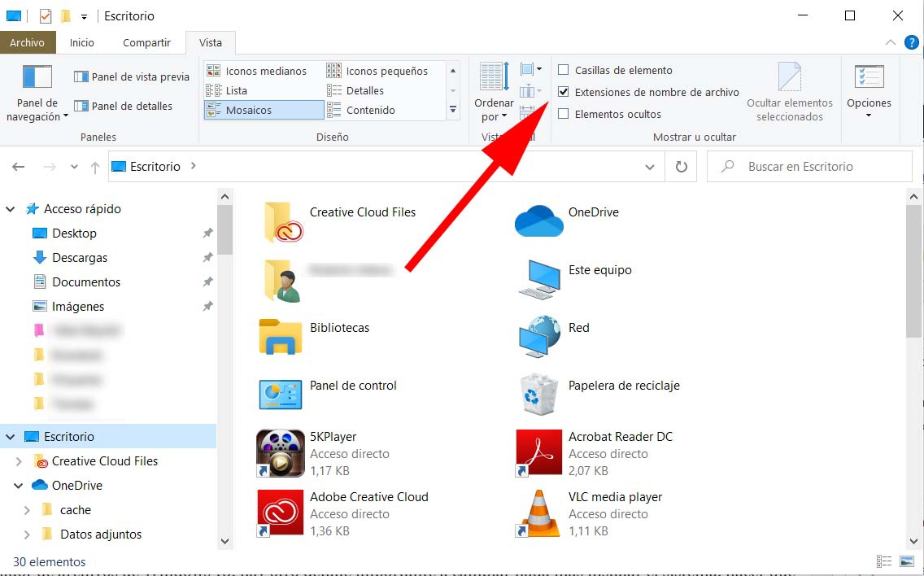Disable Extensiones de nombre de archivo
Viewport: 924px width, 576px height.
point(564,92)
